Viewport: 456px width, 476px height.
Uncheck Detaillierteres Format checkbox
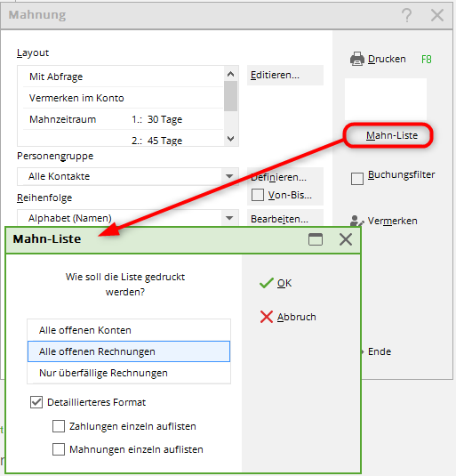[36, 402]
